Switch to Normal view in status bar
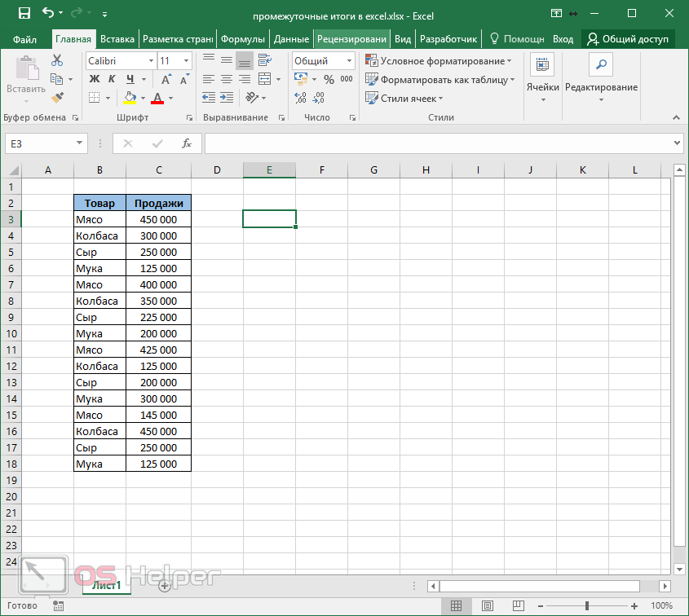This screenshot has height=616, width=689. pyautogui.click(x=456, y=606)
